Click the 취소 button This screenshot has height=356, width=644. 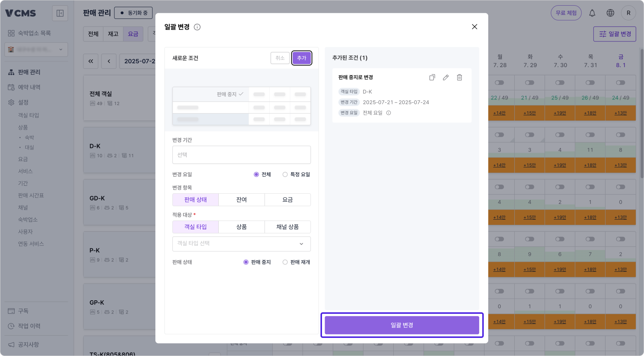tap(280, 58)
